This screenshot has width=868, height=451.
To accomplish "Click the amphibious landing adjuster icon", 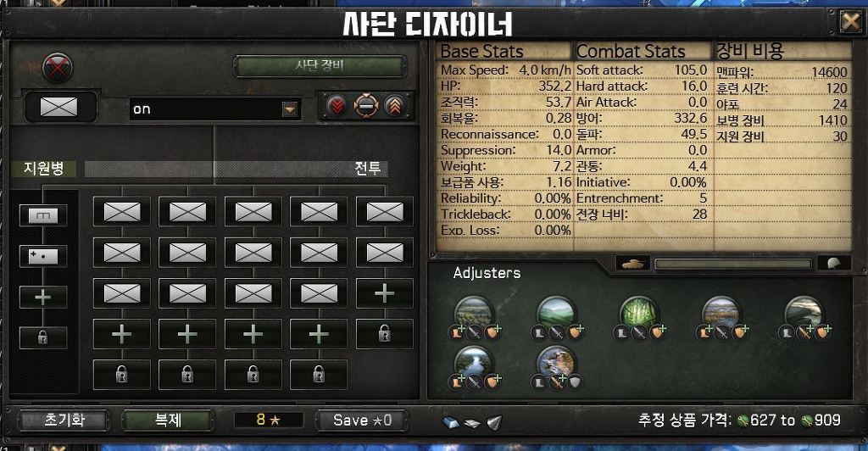I will point(556,364).
